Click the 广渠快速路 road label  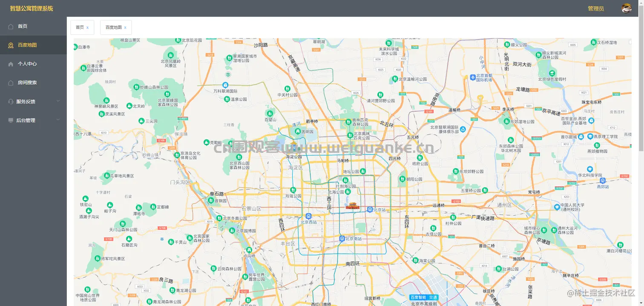483,217
